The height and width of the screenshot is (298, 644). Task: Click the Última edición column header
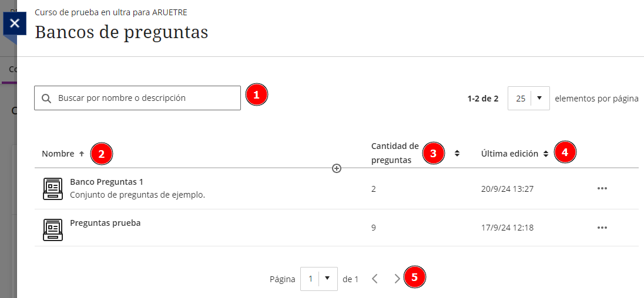coord(509,154)
